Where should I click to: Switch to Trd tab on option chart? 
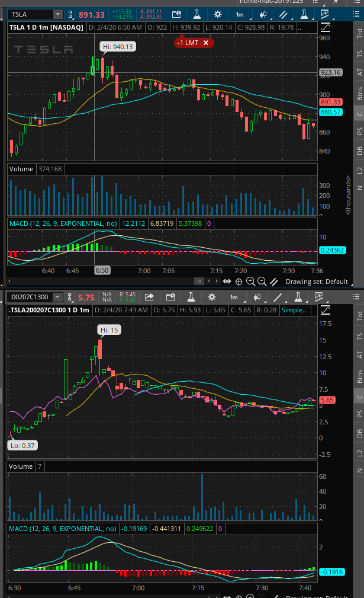[x=359, y=316]
